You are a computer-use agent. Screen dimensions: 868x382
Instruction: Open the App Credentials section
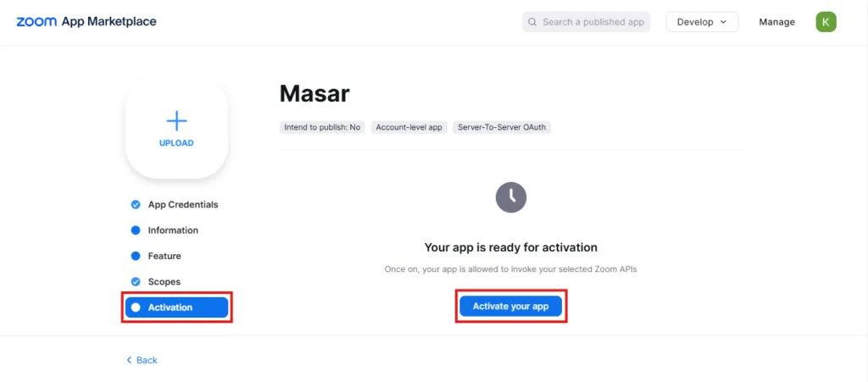(183, 204)
